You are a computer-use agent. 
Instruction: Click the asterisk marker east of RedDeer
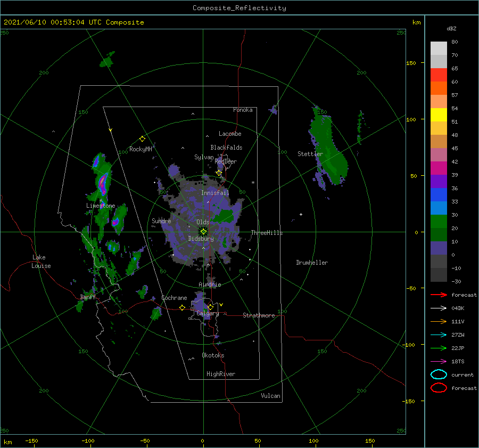click(253, 183)
